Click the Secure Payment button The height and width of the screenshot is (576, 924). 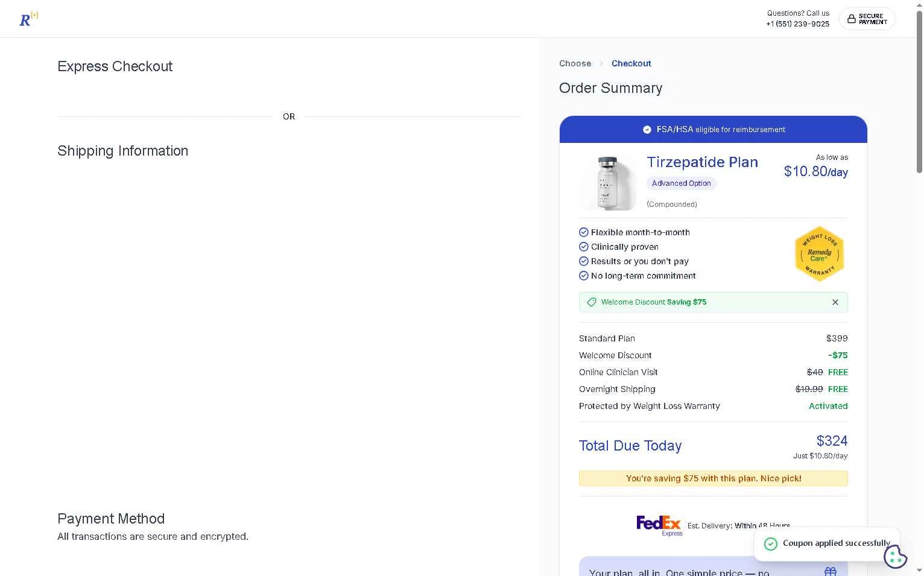click(867, 19)
